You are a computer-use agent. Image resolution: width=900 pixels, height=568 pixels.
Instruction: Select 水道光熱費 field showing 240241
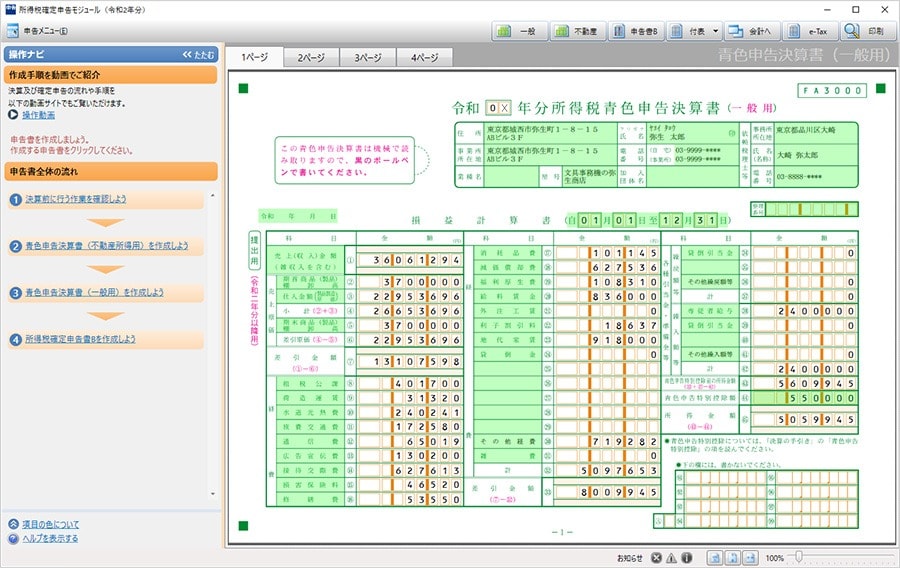pyautogui.click(x=410, y=412)
